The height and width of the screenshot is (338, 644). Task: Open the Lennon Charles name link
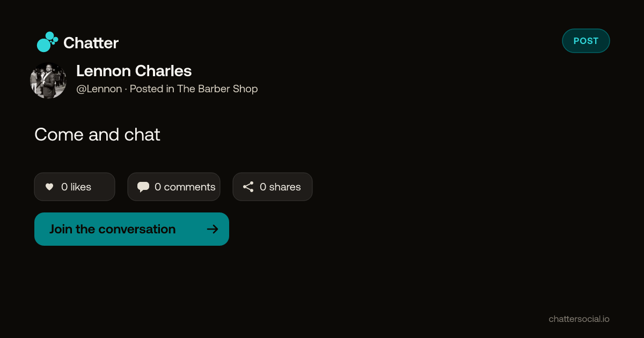[x=134, y=71]
